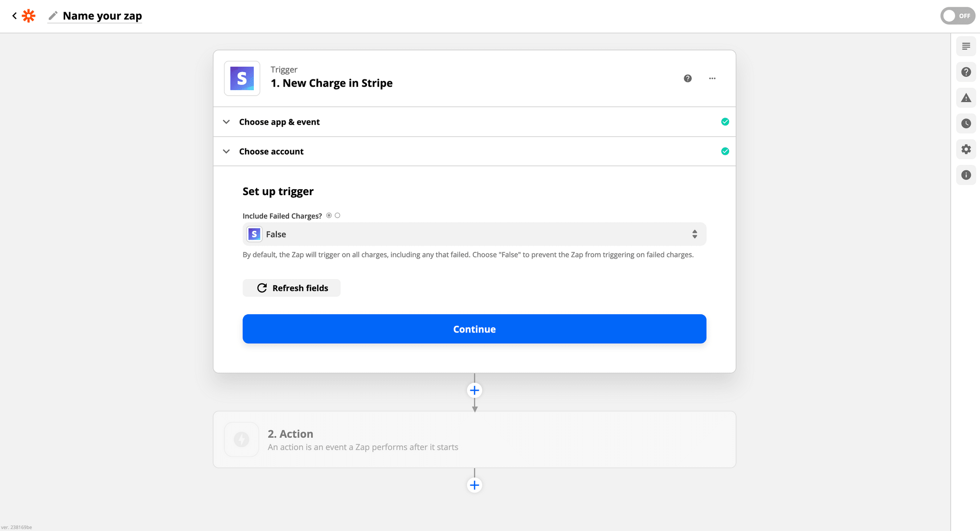Open the '2. Action' step card
This screenshot has height=531, width=980.
[474, 439]
